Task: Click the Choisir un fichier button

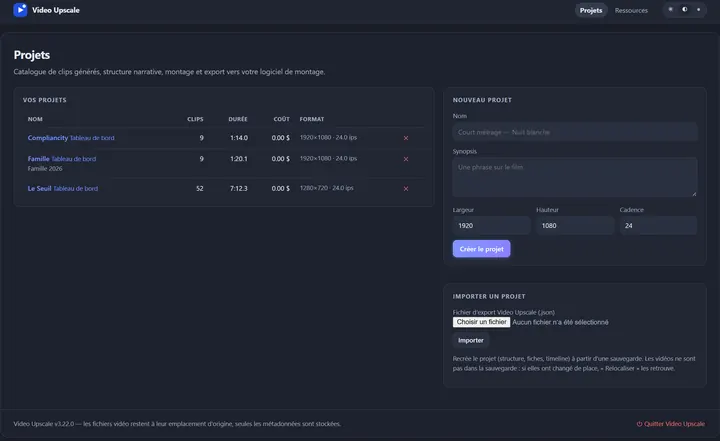Action: click(481, 322)
